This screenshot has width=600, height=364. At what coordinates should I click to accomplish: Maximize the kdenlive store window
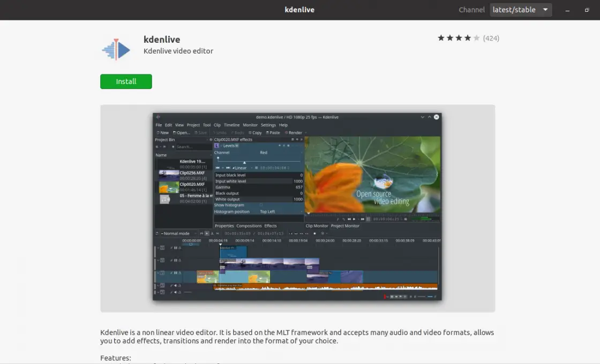587,10
